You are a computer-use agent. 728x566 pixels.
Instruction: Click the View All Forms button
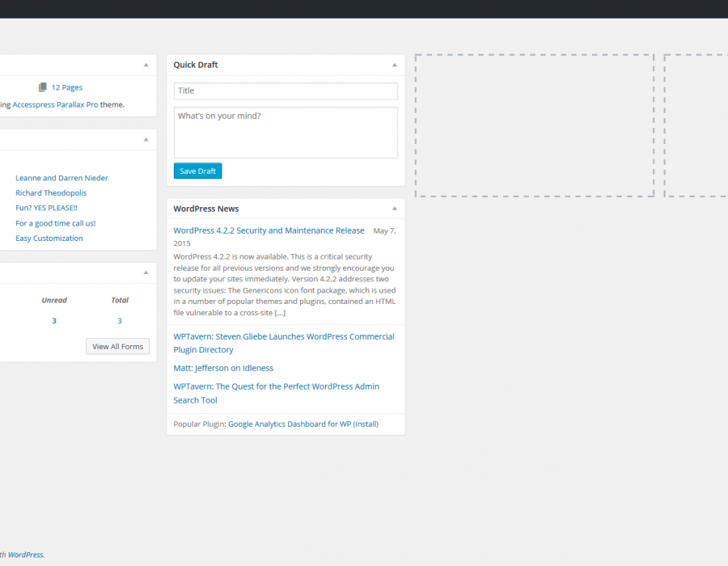(117, 347)
